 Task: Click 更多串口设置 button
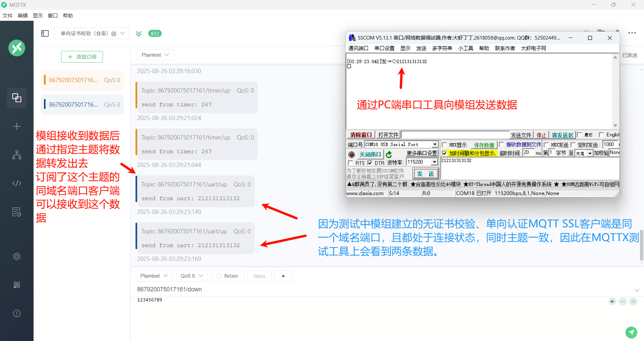[x=422, y=153]
